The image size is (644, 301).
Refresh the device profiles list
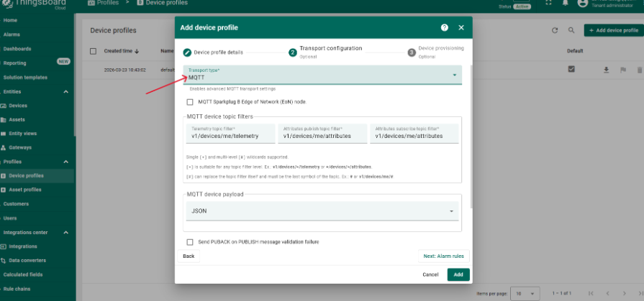[x=555, y=30]
